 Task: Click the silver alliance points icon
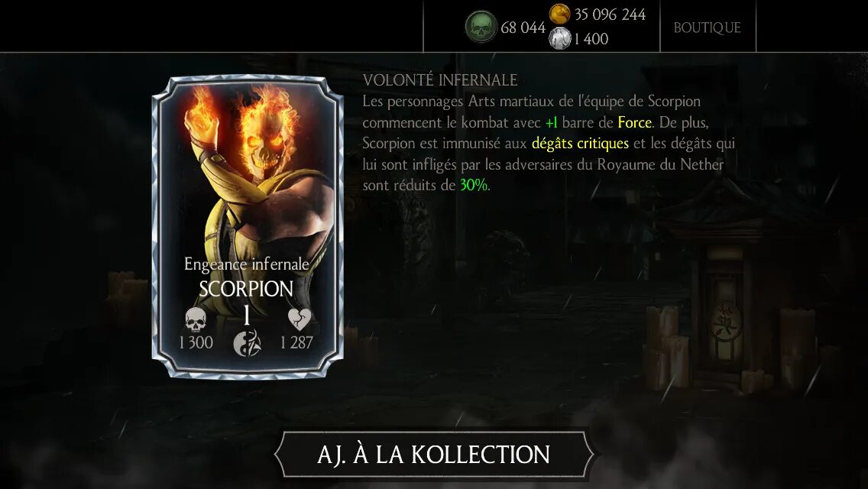[x=559, y=38]
